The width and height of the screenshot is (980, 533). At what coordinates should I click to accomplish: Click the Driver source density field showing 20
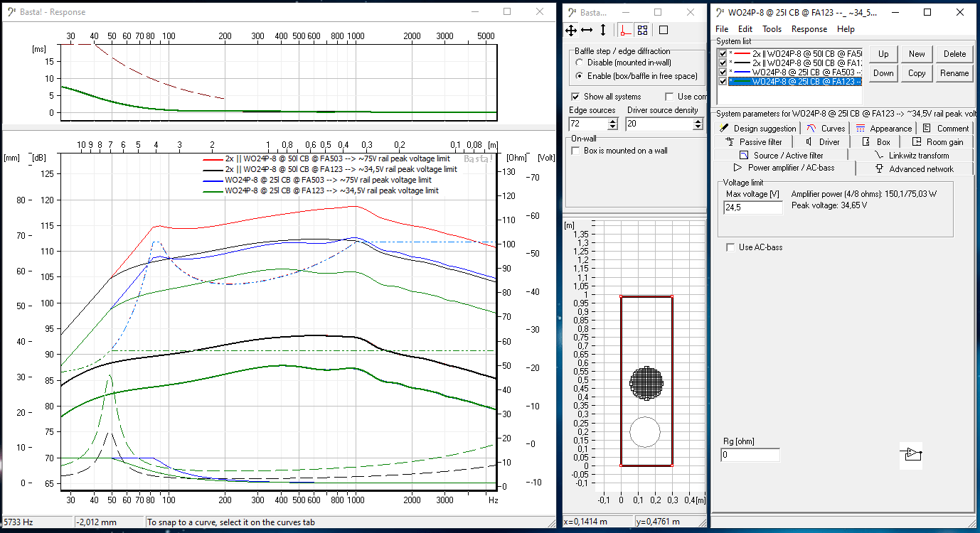click(665, 124)
